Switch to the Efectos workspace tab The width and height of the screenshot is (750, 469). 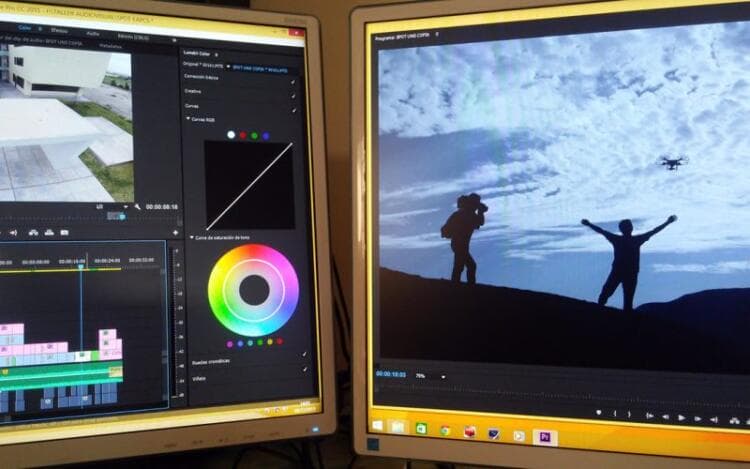click(59, 31)
